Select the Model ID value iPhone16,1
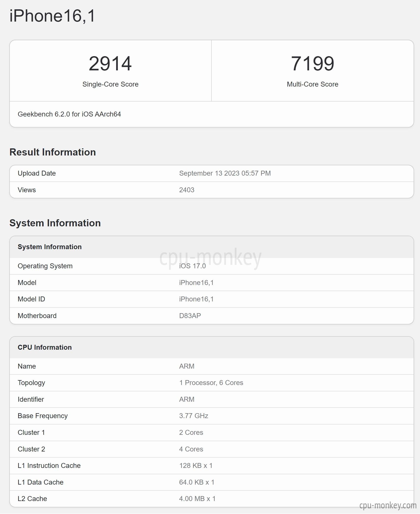The image size is (420, 514). click(x=196, y=299)
